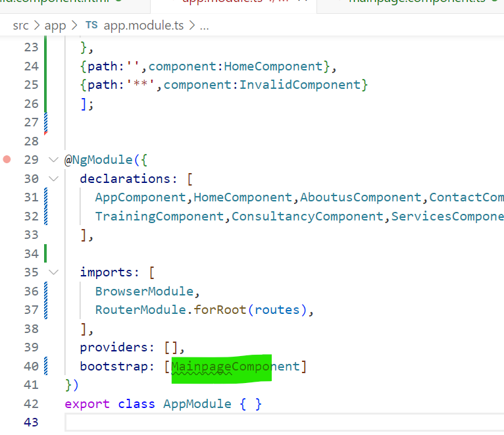Click InvalidComponent on line 25
Image resolution: width=504 pixels, height=435 pixels.
click(299, 85)
